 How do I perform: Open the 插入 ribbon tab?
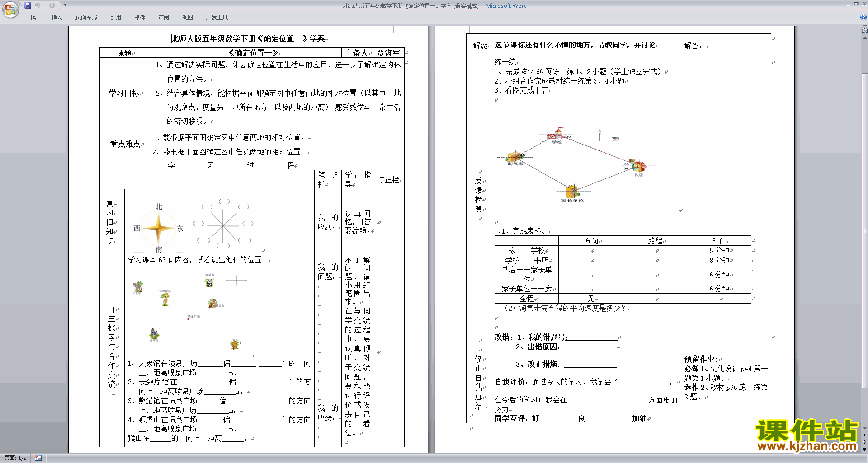[57, 18]
